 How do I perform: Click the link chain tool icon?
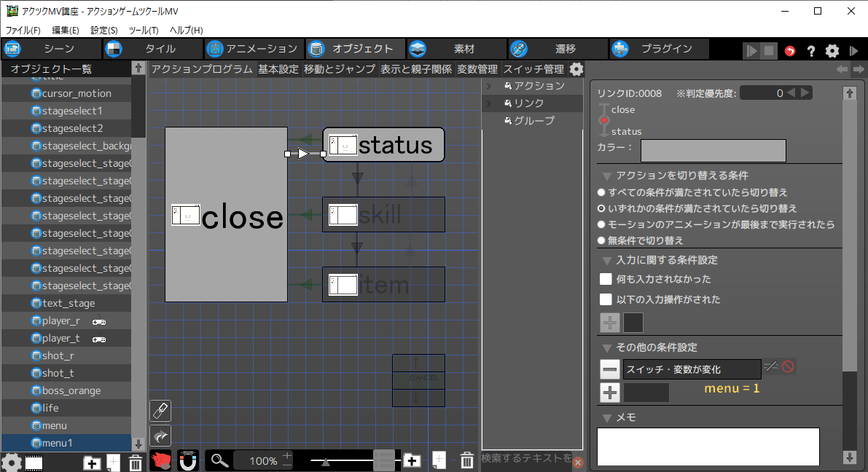point(160,411)
